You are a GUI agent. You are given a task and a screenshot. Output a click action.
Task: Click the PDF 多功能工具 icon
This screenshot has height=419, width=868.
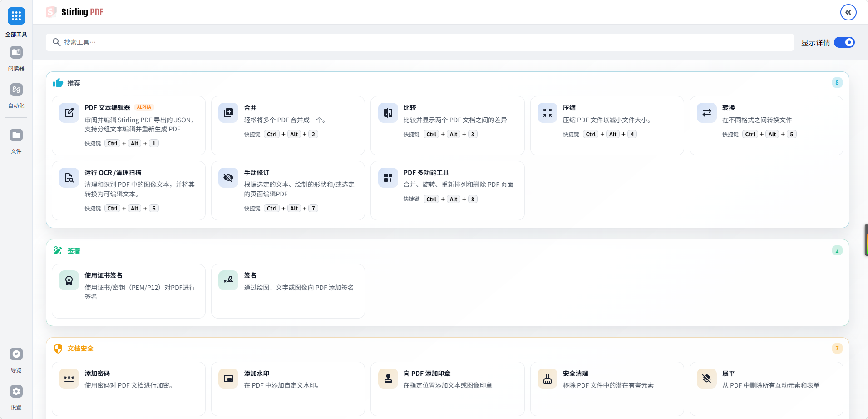(388, 178)
